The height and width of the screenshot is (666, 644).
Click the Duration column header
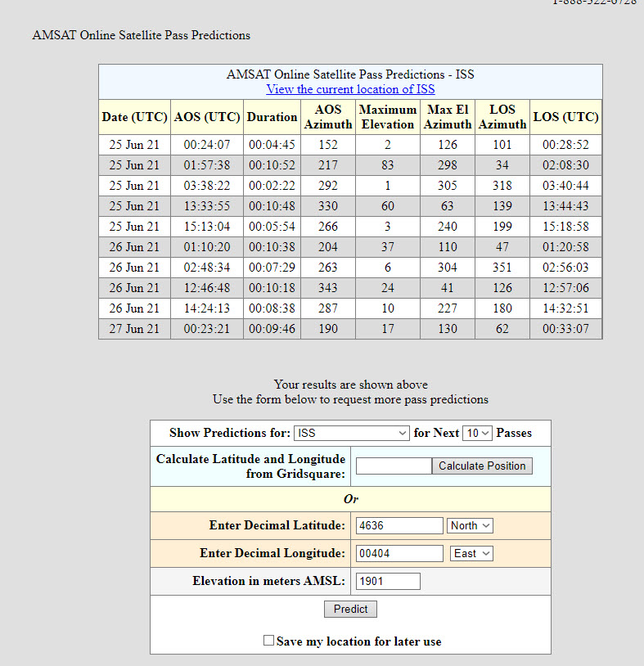point(272,117)
